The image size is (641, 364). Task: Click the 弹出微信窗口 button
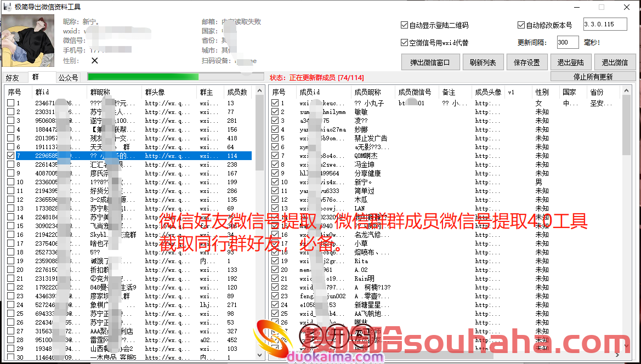[x=430, y=62]
